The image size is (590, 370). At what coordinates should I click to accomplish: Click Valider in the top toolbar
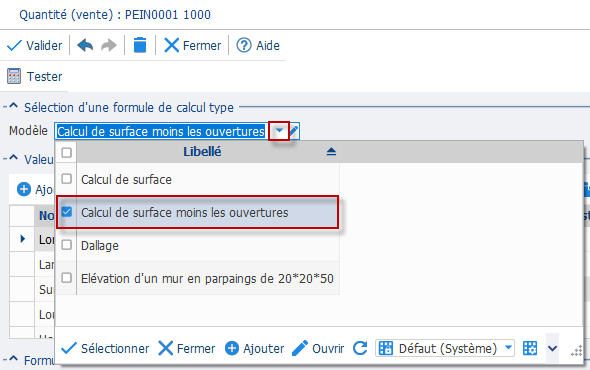[x=35, y=46]
